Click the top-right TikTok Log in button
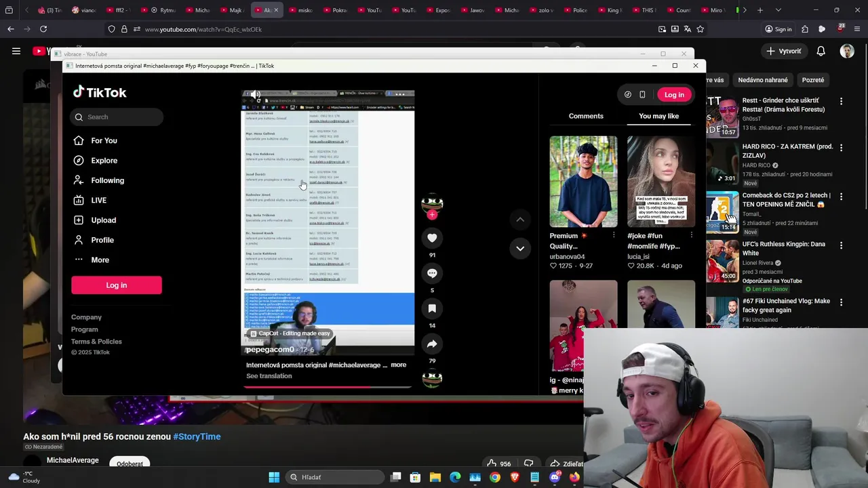 (x=674, y=95)
